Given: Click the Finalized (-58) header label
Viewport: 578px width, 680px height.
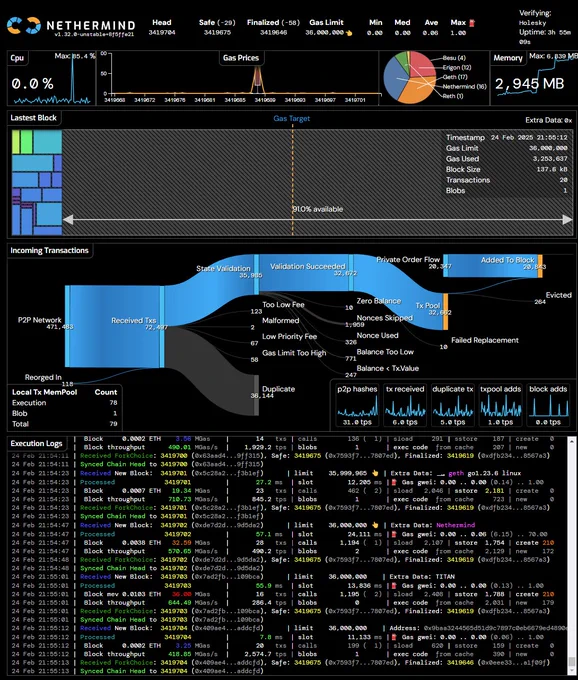Looking at the screenshot, I should coord(273,23).
